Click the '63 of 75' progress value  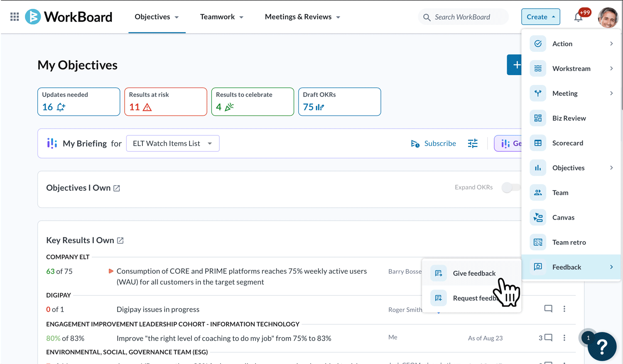click(59, 271)
